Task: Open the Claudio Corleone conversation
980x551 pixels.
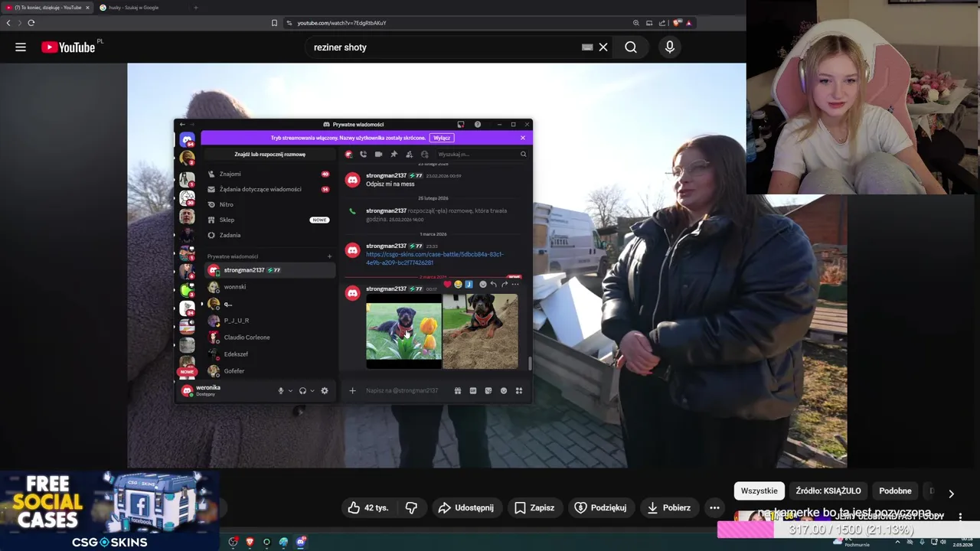Action: point(269,337)
